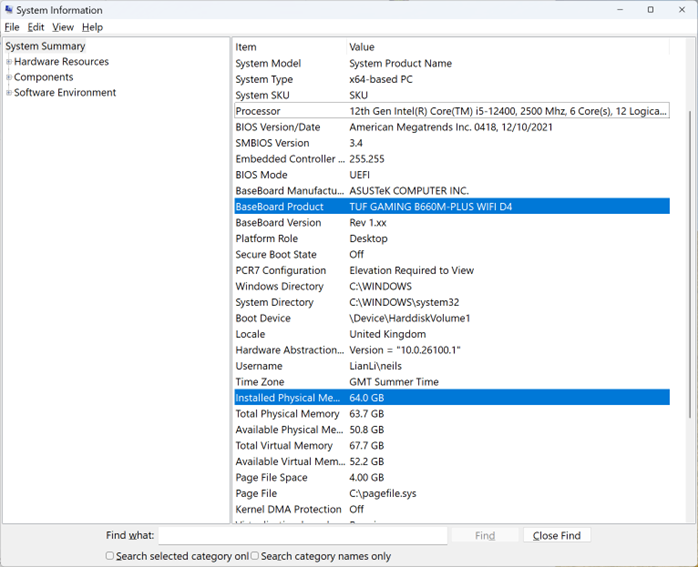Select the Hardware Abstraction Layer row
This screenshot has width=698, height=567.
click(x=452, y=350)
